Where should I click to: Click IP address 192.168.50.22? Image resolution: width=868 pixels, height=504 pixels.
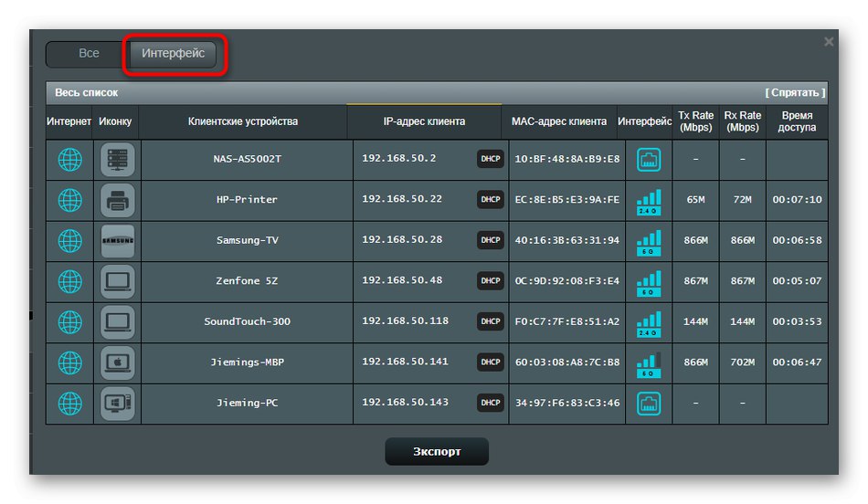[402, 199]
